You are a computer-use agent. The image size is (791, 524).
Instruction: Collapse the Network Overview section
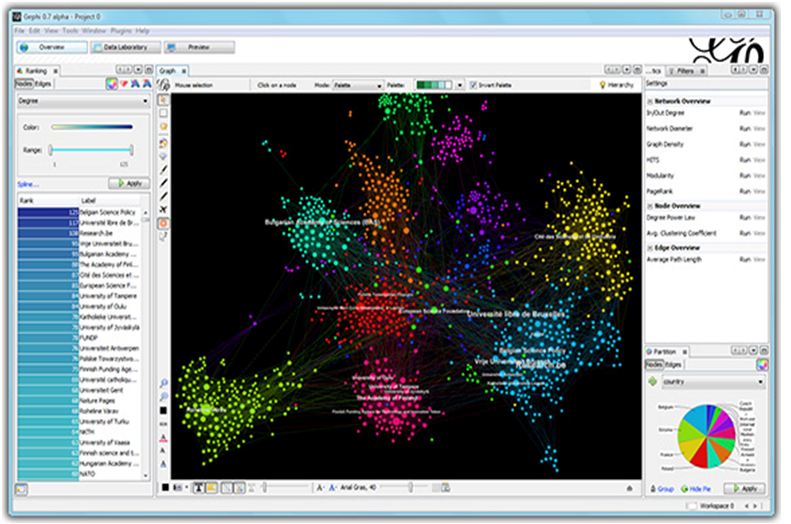point(649,101)
